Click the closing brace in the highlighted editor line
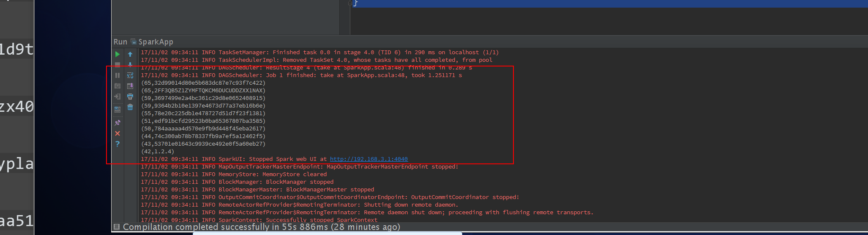This screenshot has width=868, height=235. pyautogui.click(x=355, y=3)
